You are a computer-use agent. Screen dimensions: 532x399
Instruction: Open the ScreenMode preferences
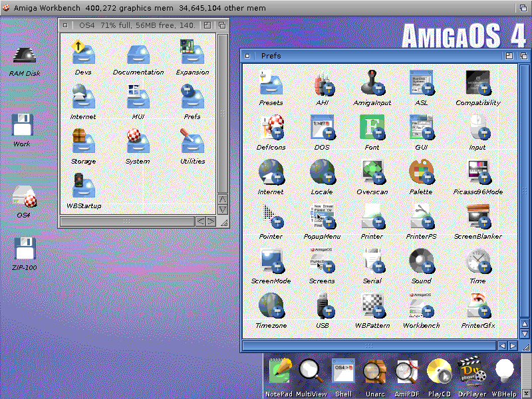(x=271, y=261)
